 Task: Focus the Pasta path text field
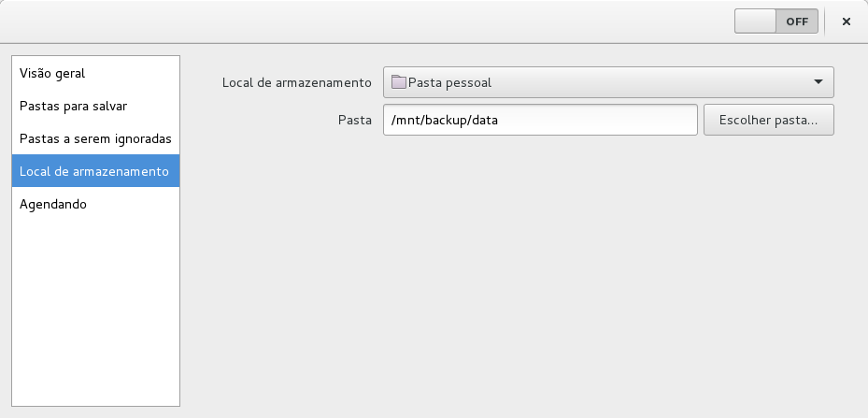coord(540,120)
